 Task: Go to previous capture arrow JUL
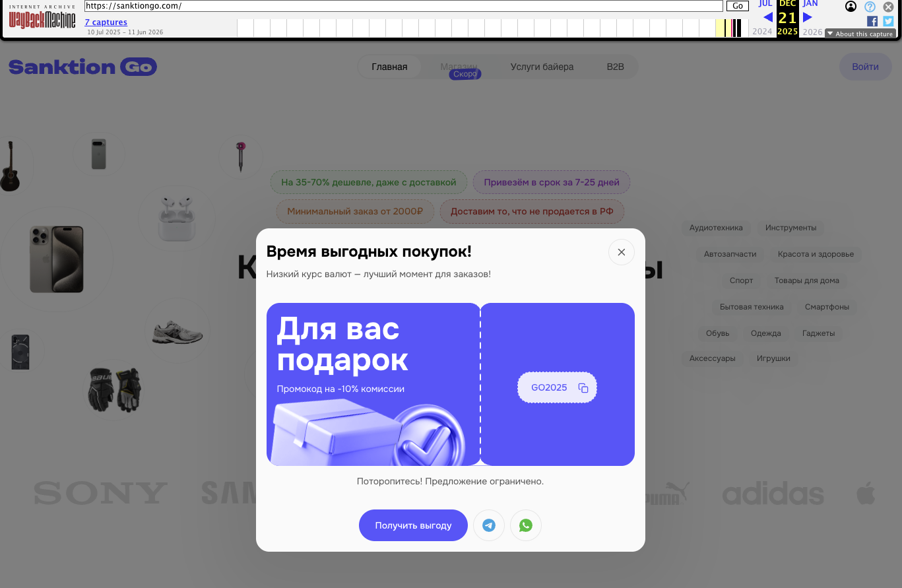[767, 17]
